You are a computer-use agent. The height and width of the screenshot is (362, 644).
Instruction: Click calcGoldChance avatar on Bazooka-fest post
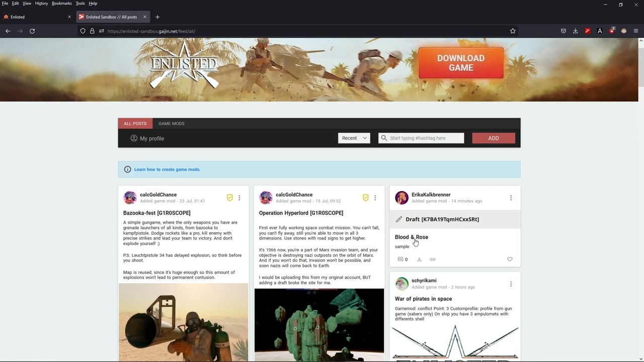pos(130,198)
